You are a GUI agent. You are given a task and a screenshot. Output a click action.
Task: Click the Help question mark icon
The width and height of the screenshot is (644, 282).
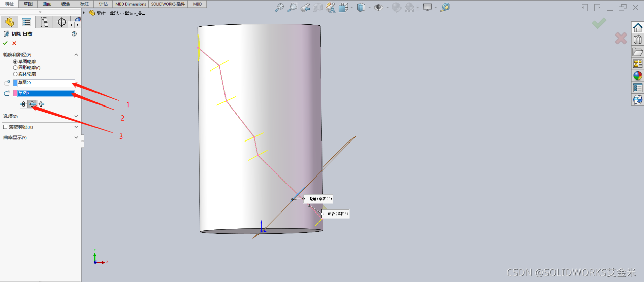click(x=74, y=34)
